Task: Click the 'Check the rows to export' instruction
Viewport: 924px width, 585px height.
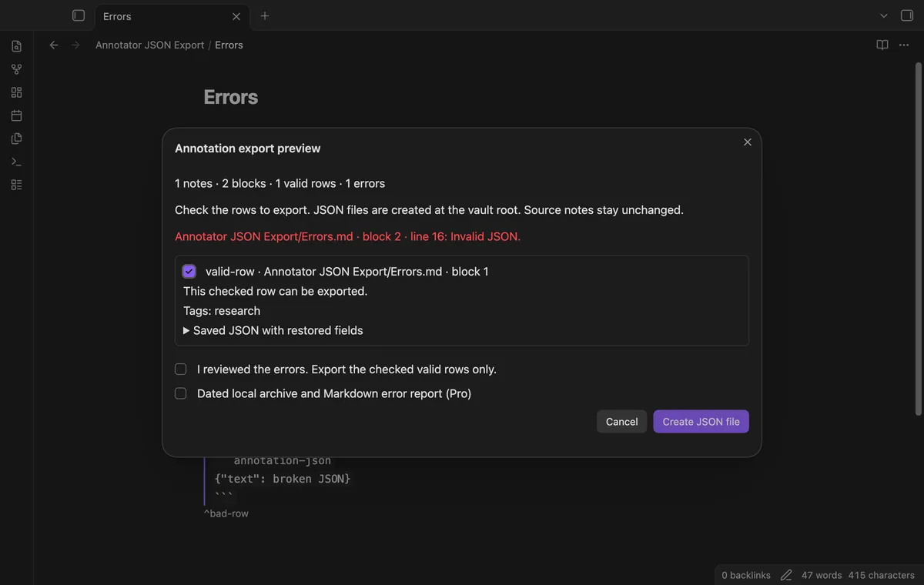Action: 429,209
